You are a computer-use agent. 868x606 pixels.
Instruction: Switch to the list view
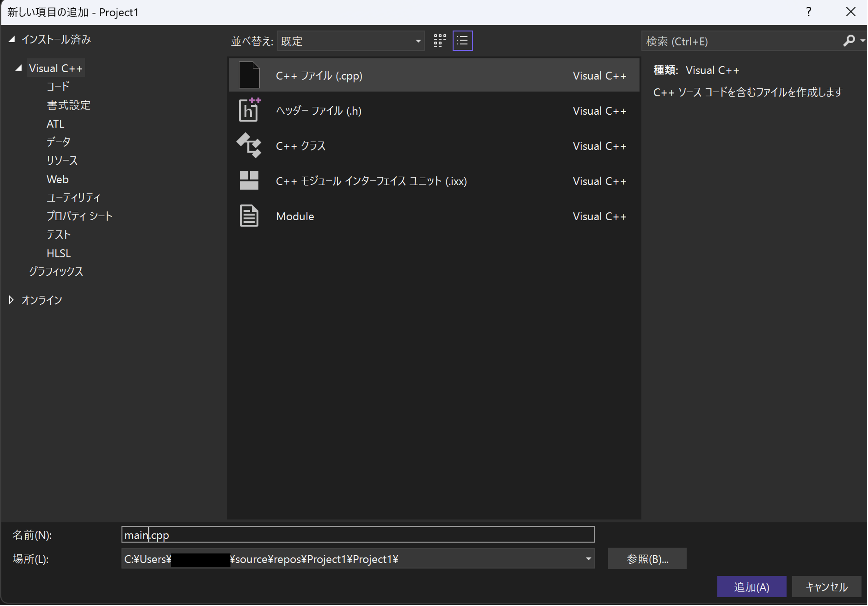coord(463,40)
